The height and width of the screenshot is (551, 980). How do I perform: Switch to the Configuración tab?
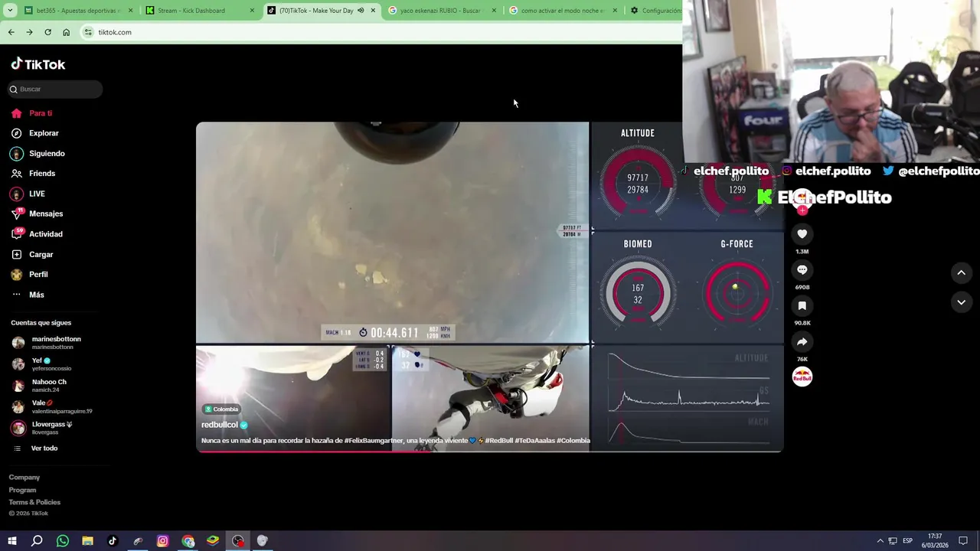[x=655, y=11]
